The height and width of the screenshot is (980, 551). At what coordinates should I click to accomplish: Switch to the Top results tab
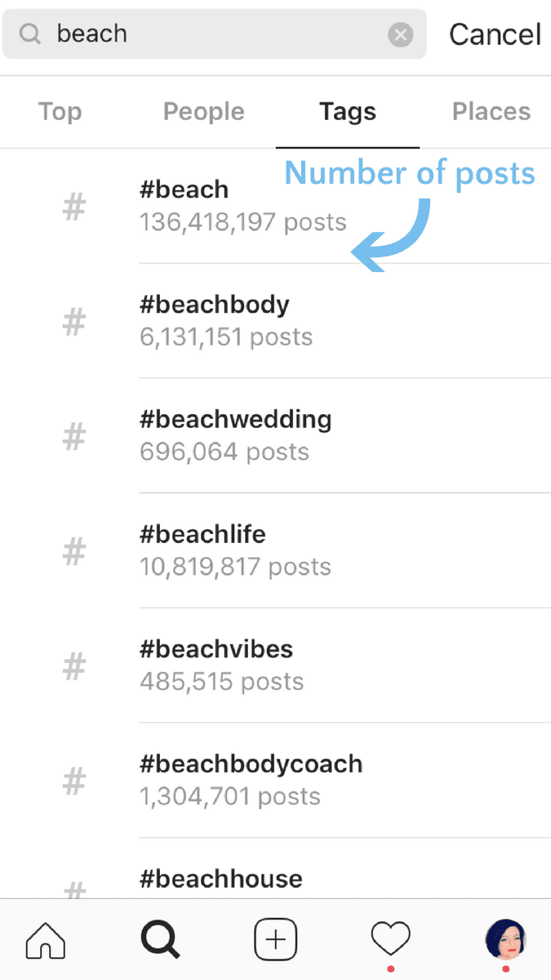coord(59,111)
